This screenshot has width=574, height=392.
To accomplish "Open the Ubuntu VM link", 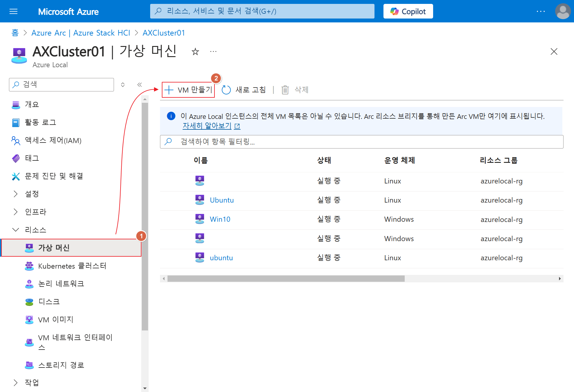I will (222, 200).
